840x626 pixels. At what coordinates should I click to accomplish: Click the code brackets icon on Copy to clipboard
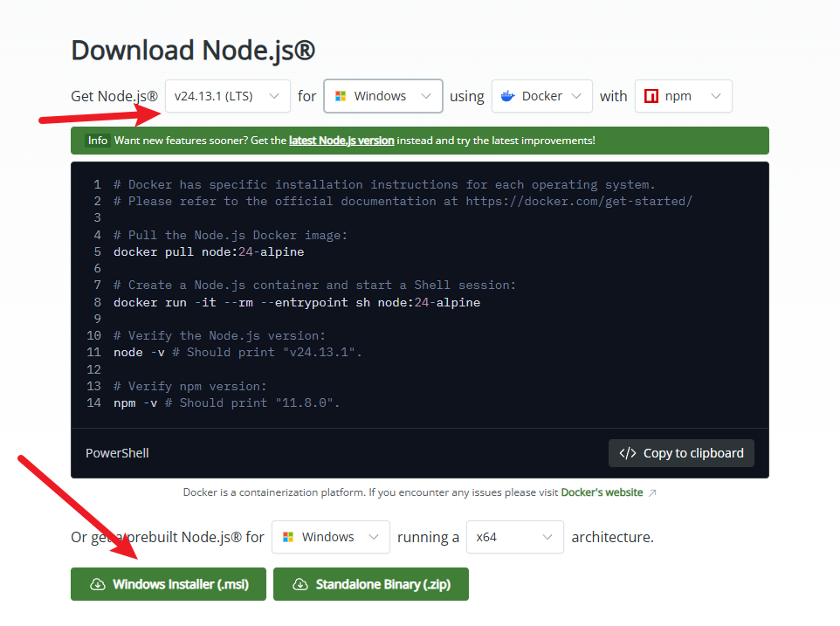(x=627, y=453)
